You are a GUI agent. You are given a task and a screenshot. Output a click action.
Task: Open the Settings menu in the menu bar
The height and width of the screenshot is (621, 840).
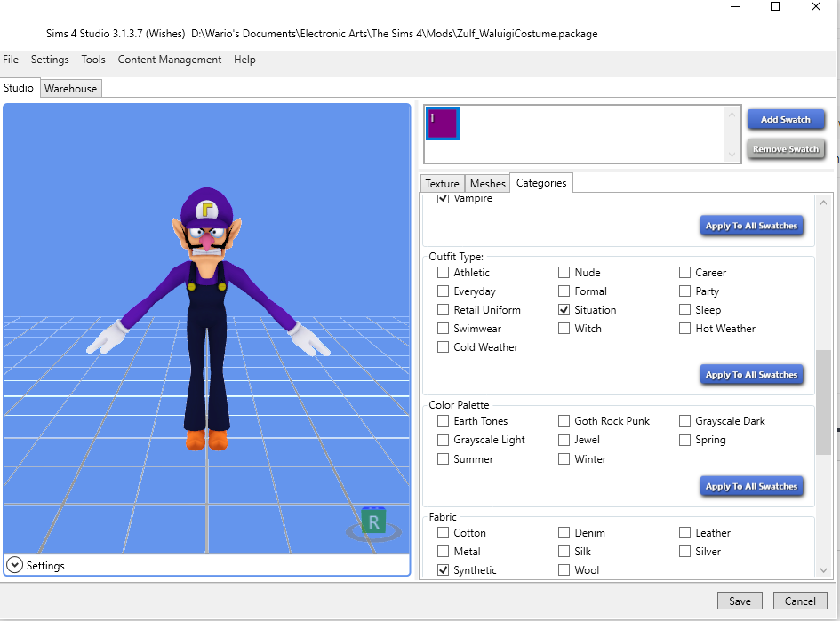(50, 60)
